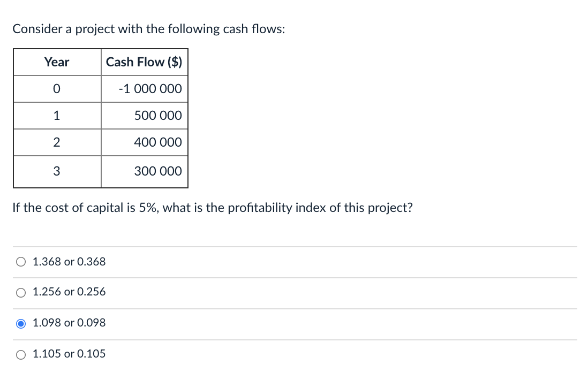The width and height of the screenshot is (588, 380).
Task: Click the label text 1.105 or 0.105
Action: point(69,354)
